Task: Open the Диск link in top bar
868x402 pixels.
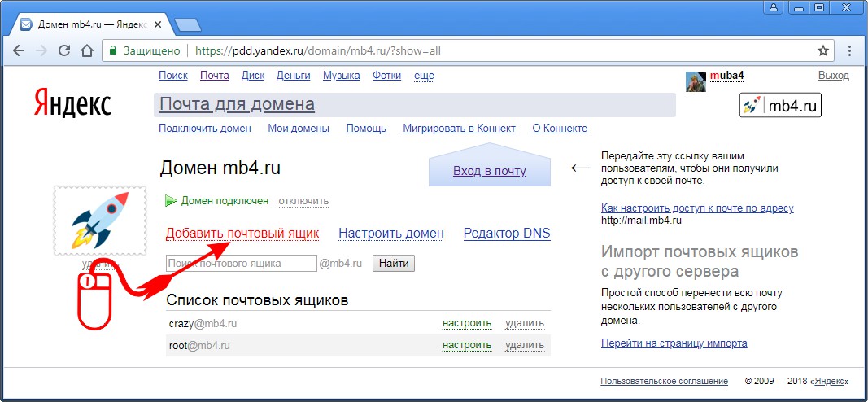Action: click(253, 76)
